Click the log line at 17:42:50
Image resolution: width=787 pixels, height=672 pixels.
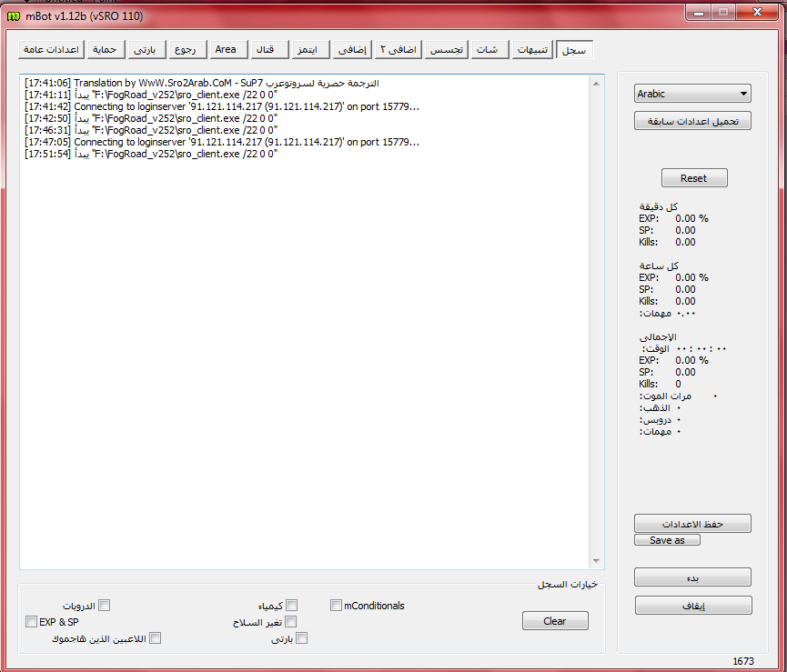point(151,118)
